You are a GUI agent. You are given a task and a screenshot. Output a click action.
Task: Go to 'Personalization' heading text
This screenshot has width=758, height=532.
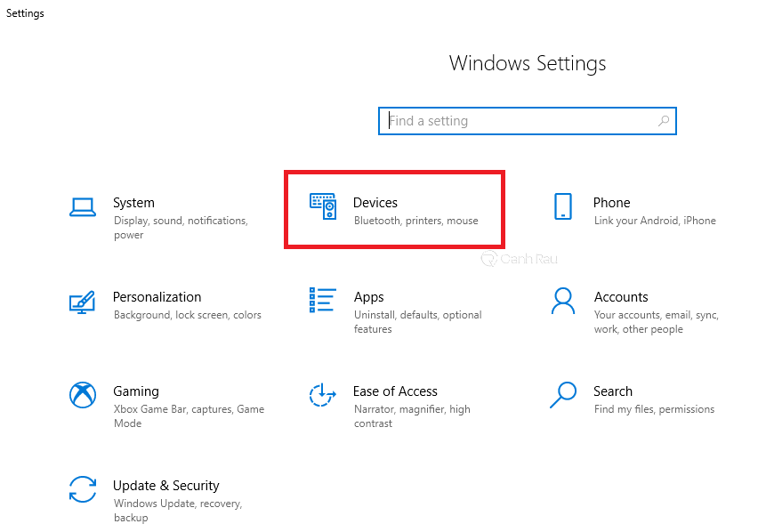[x=157, y=297]
